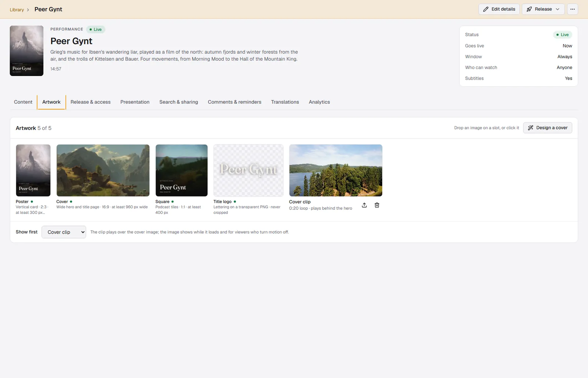Click the header poster thumbnail
The width and height of the screenshot is (588, 378).
click(26, 51)
